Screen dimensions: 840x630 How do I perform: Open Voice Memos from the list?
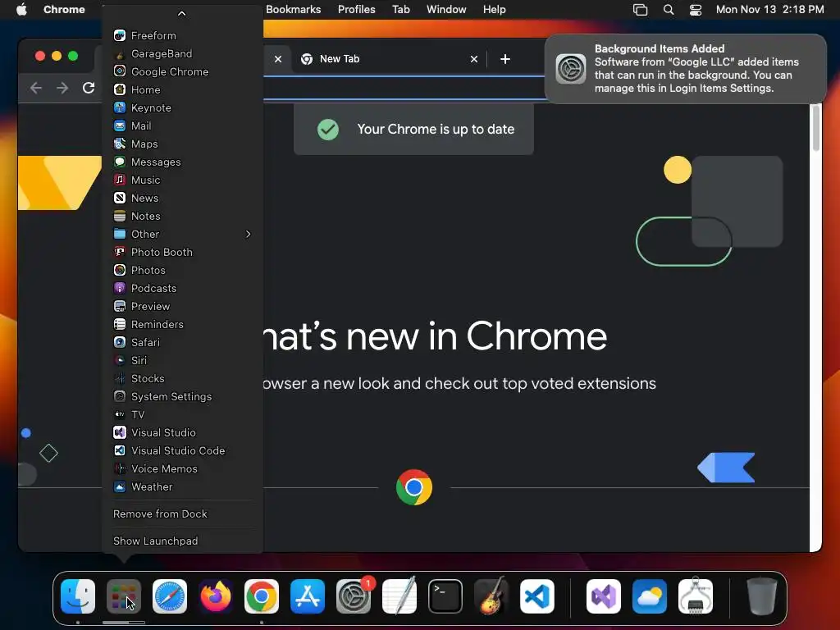click(182, 468)
